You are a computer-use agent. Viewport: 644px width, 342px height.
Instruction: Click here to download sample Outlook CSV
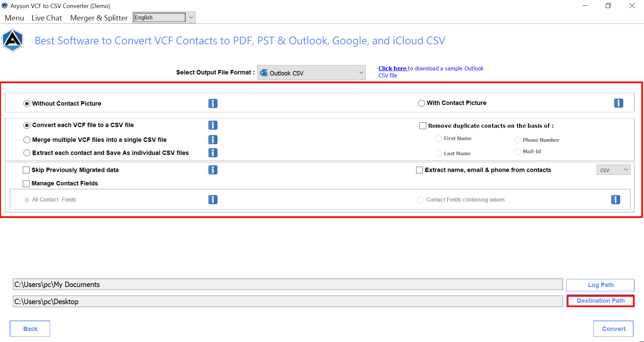393,68
